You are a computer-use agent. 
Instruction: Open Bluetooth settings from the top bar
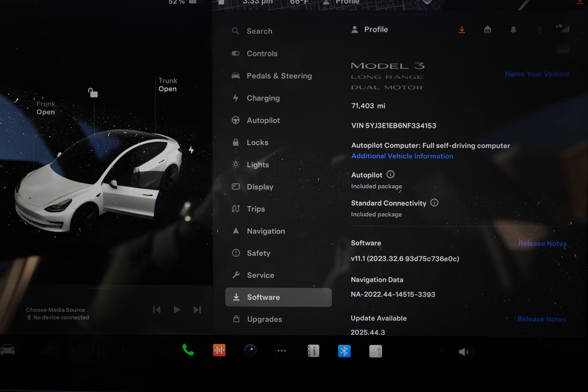tap(539, 30)
